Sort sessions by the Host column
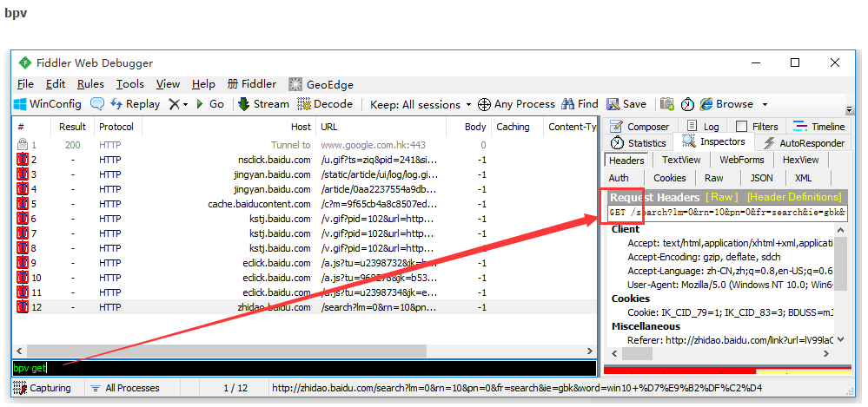 (x=229, y=127)
